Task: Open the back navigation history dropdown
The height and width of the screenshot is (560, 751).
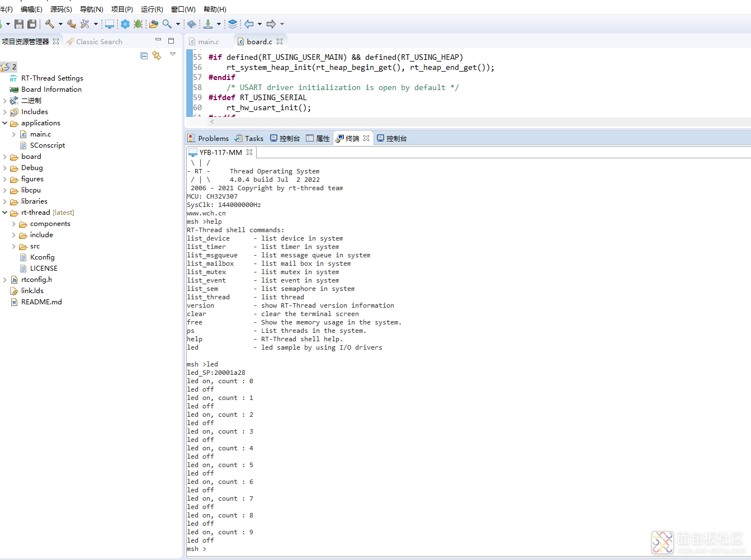Action: 259,24
